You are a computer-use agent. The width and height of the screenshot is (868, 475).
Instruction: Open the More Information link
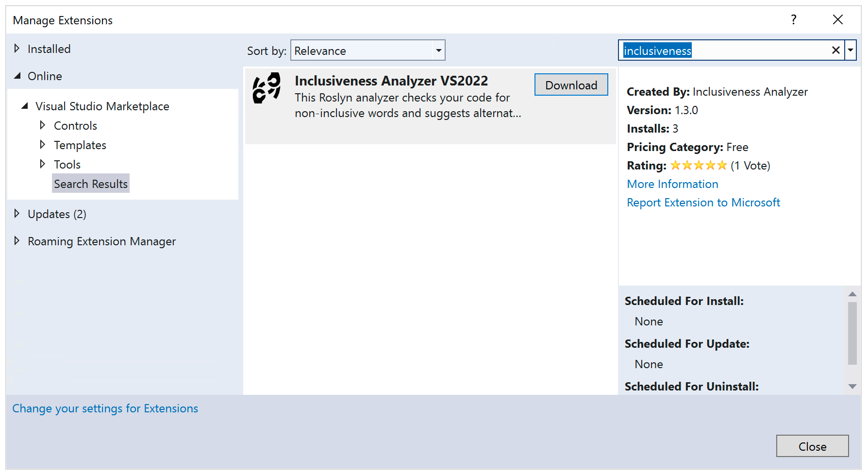coord(672,184)
